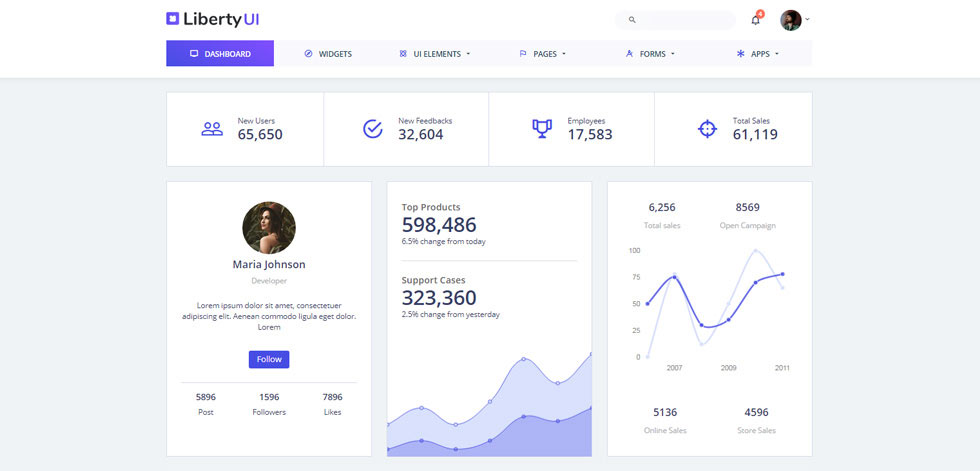The width and height of the screenshot is (980, 471).
Task: Open the header user avatar
Action: tap(791, 20)
